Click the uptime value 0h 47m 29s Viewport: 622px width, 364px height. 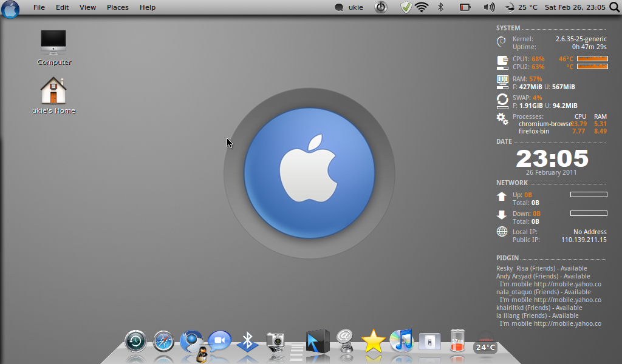589,47
